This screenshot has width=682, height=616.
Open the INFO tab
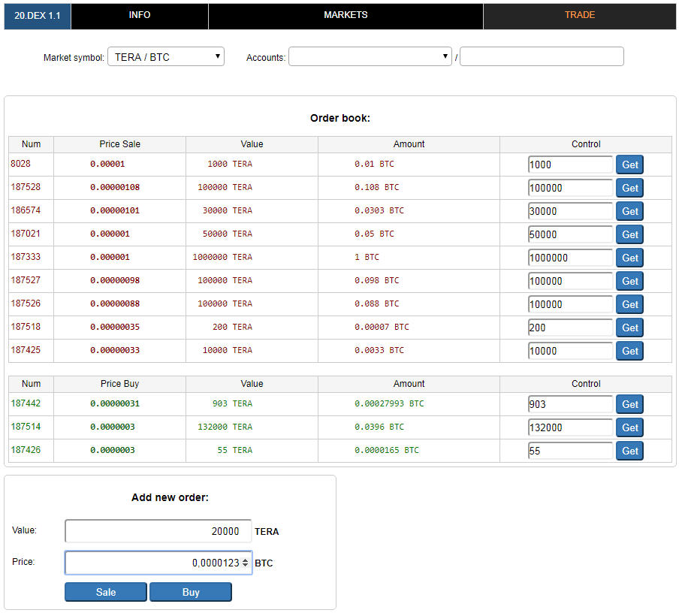pos(139,15)
